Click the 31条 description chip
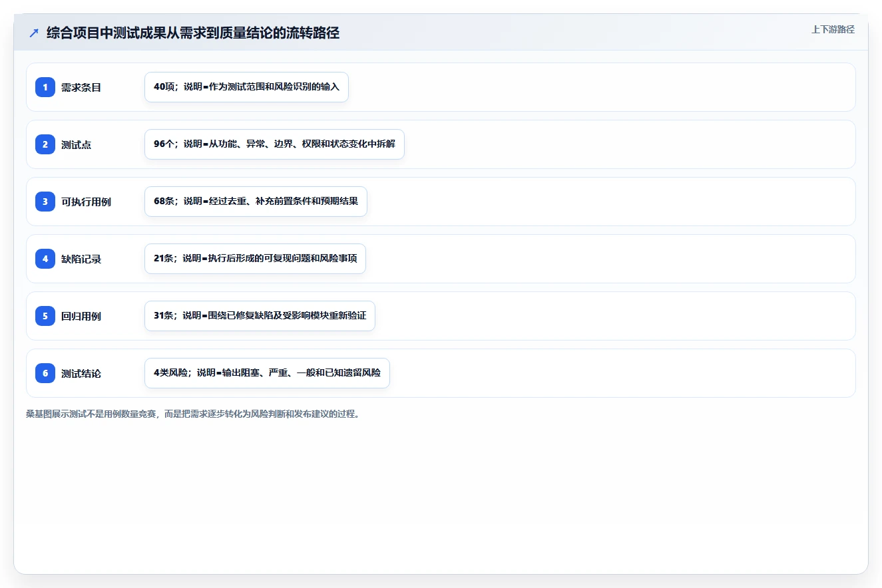This screenshot has height=588, width=882. [260, 316]
